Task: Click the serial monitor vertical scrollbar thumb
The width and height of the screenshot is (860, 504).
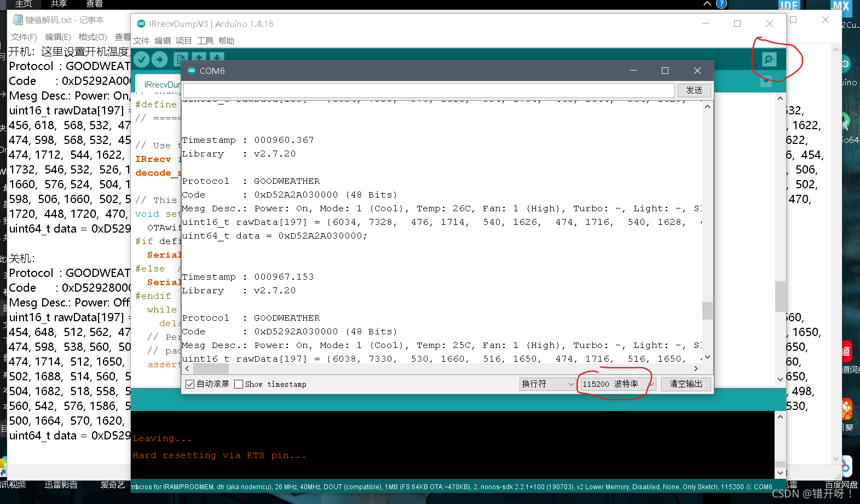Action: (707, 310)
